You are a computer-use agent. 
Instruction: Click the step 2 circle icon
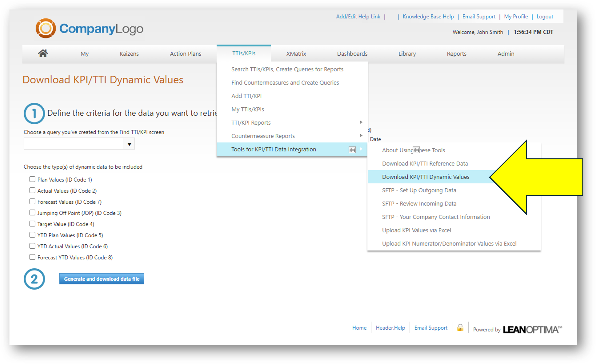[34, 279]
